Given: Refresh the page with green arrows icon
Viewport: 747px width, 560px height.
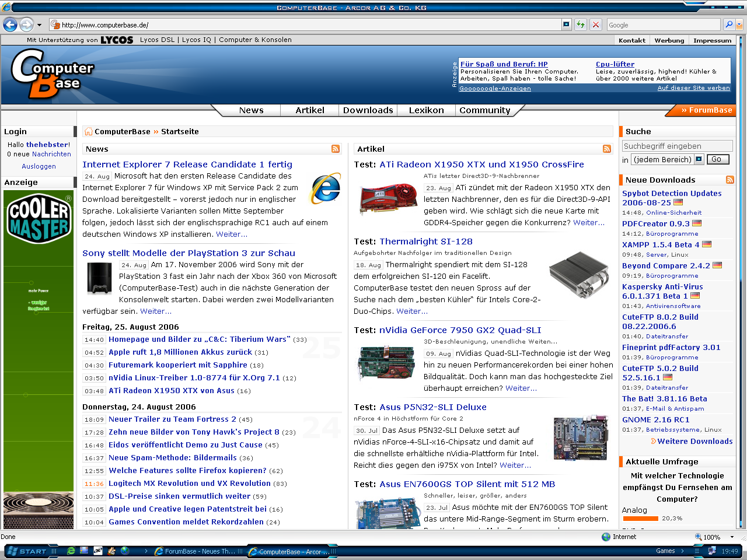Looking at the screenshot, I should coord(581,24).
